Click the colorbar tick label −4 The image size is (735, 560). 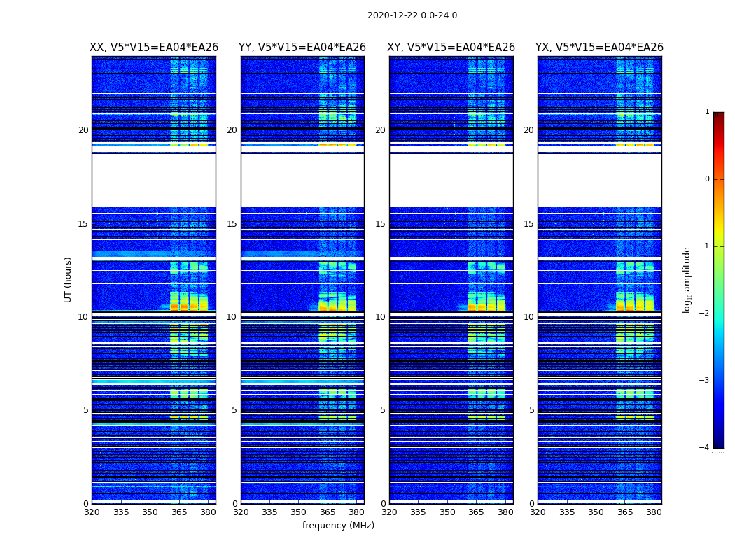(704, 448)
